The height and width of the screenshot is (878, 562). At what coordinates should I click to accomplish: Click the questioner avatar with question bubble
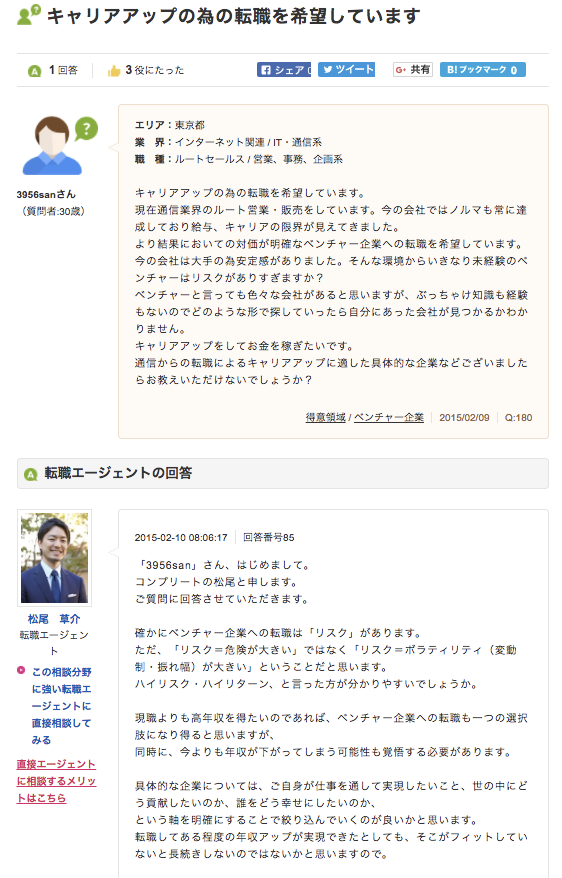[59, 146]
